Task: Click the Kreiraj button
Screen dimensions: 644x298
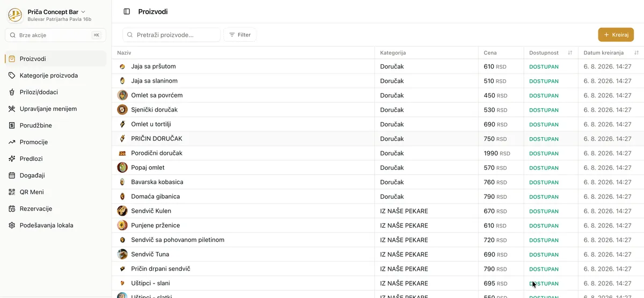Action: [x=616, y=34]
